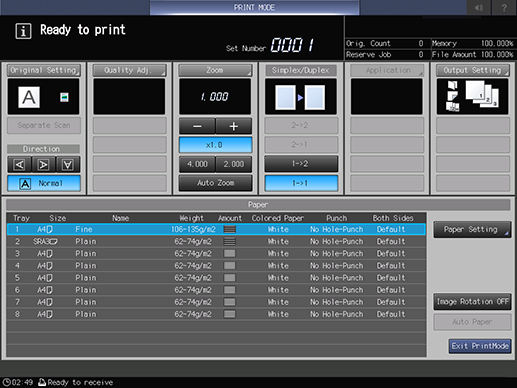Screen dimensions: 517x388
Task: Select Normal direction option
Action: [44, 183]
